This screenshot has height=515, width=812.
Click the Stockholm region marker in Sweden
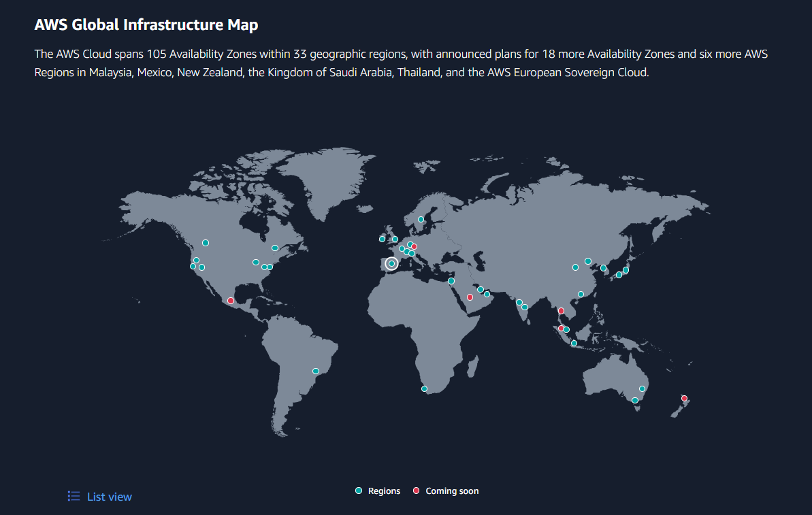421,220
